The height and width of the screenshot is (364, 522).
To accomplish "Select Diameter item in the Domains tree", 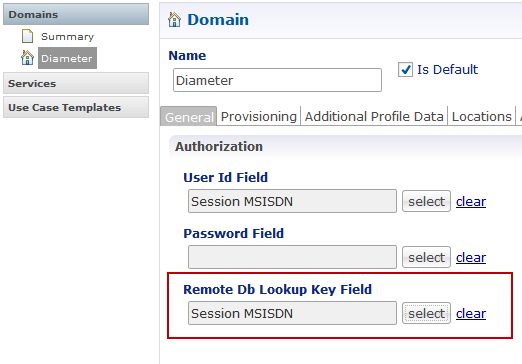I will pos(67,58).
